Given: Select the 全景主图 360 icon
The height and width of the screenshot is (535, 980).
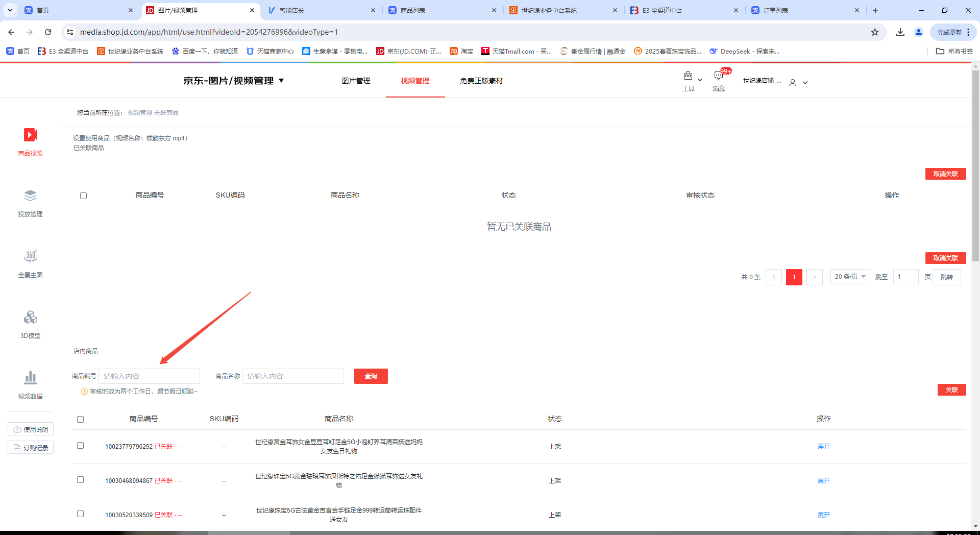Looking at the screenshot, I should (x=31, y=256).
